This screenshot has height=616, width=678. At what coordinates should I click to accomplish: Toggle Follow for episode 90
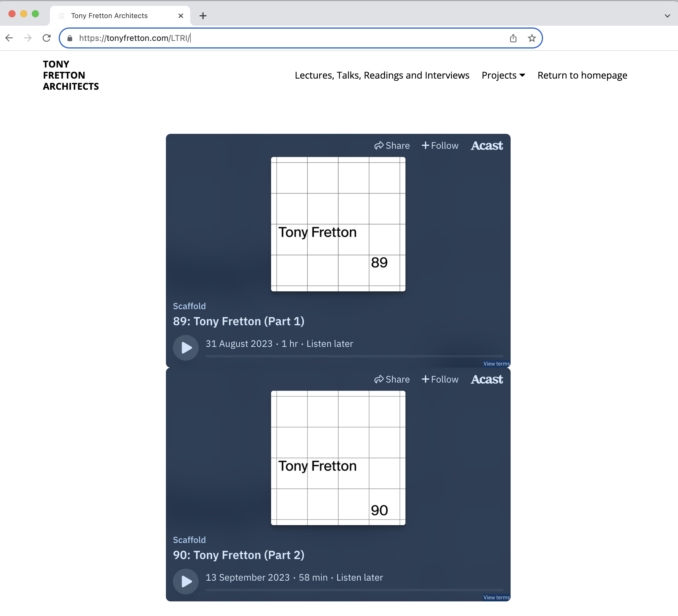440,379
